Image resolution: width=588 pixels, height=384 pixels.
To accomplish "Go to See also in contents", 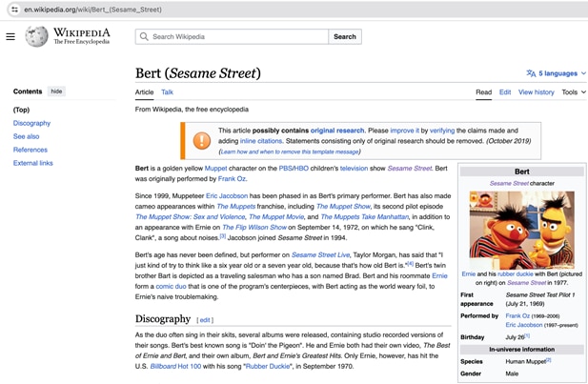I will click(x=27, y=136).
